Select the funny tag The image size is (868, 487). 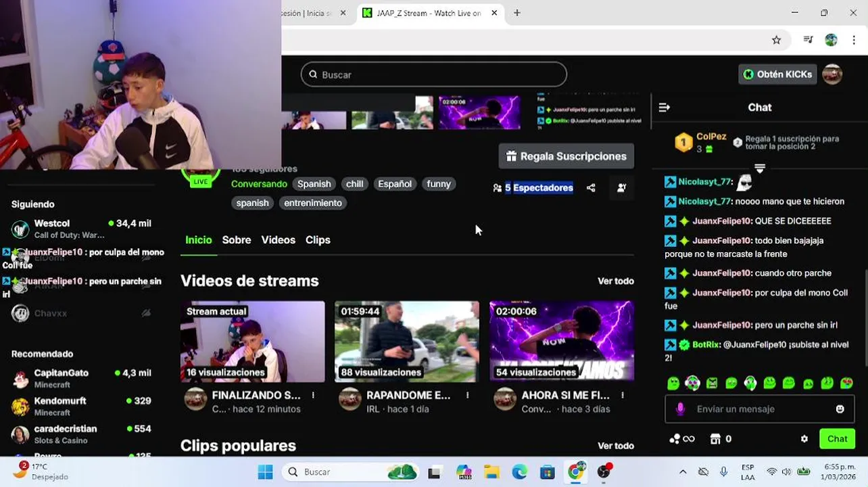click(x=439, y=184)
